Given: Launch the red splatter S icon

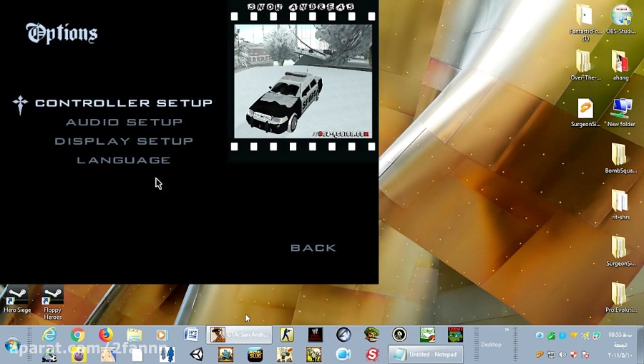Looking at the screenshot, I should click(372, 355).
